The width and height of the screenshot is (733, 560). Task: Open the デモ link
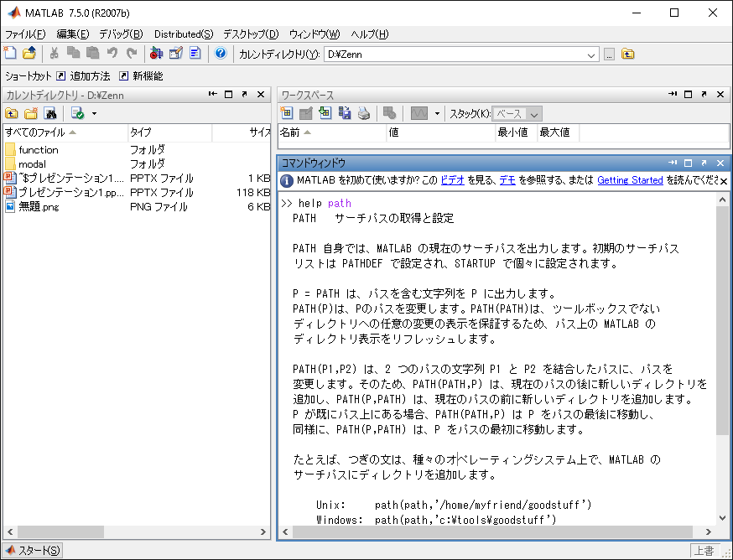[507, 180]
